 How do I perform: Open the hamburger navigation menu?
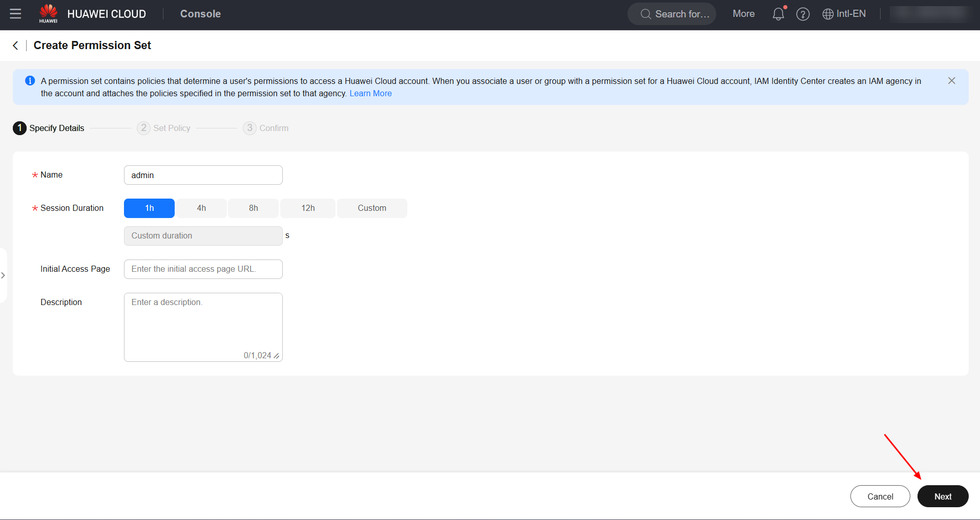15,14
